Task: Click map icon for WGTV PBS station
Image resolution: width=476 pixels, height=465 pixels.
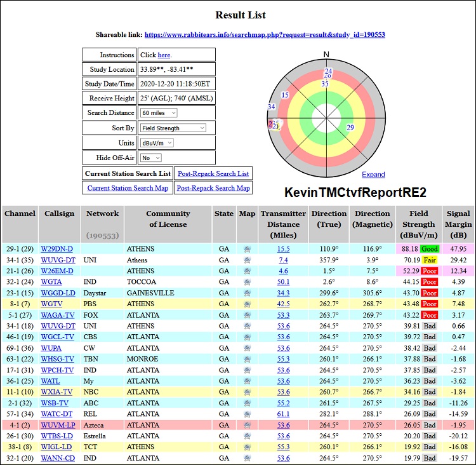Action: coord(247,304)
